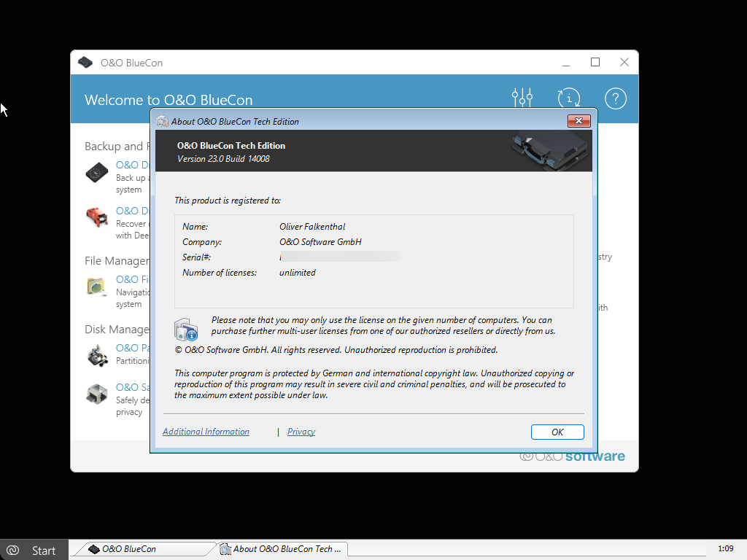Open the O&O Pa... PartitionManager link

tap(133, 348)
